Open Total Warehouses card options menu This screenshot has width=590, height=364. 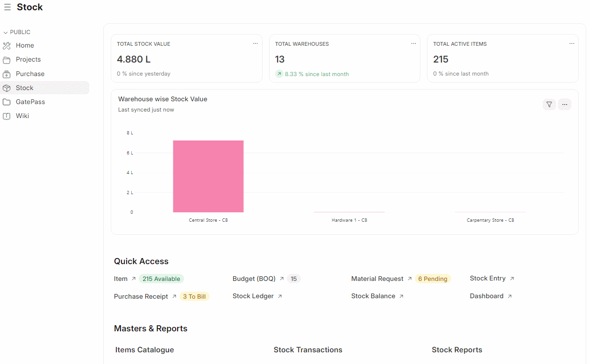(413, 43)
